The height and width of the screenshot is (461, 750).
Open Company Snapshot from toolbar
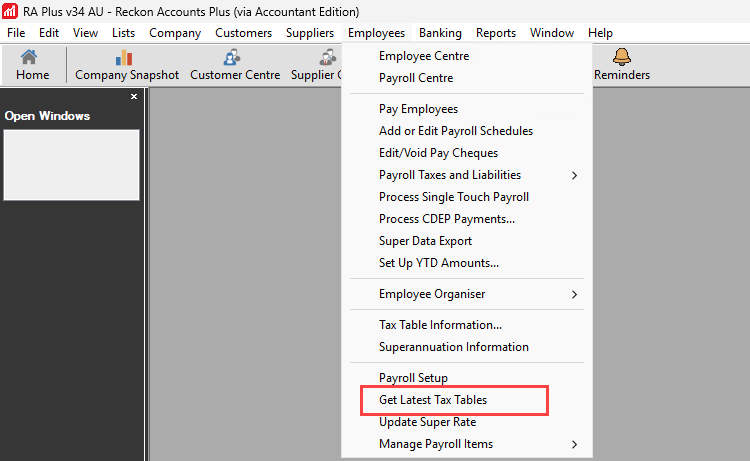[127, 65]
